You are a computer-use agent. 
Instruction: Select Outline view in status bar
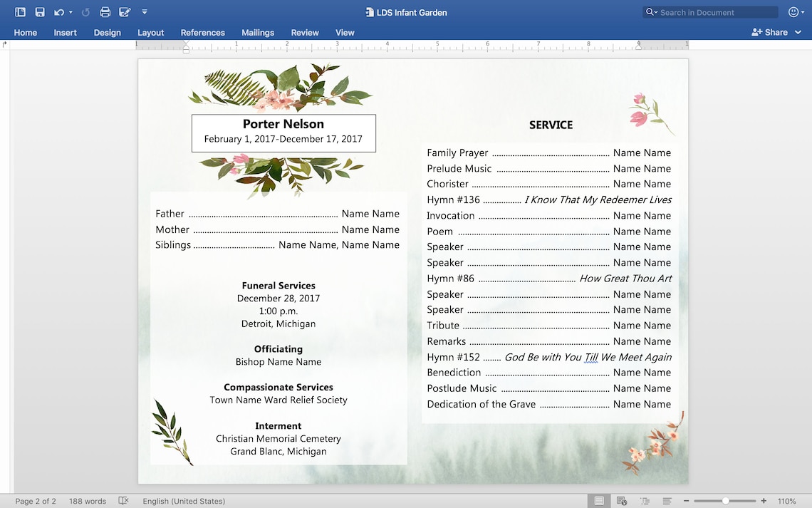coord(645,501)
